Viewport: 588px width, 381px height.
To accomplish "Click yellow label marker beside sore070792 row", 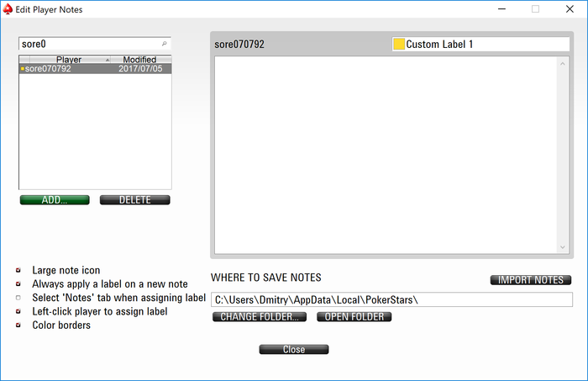I will coord(23,69).
